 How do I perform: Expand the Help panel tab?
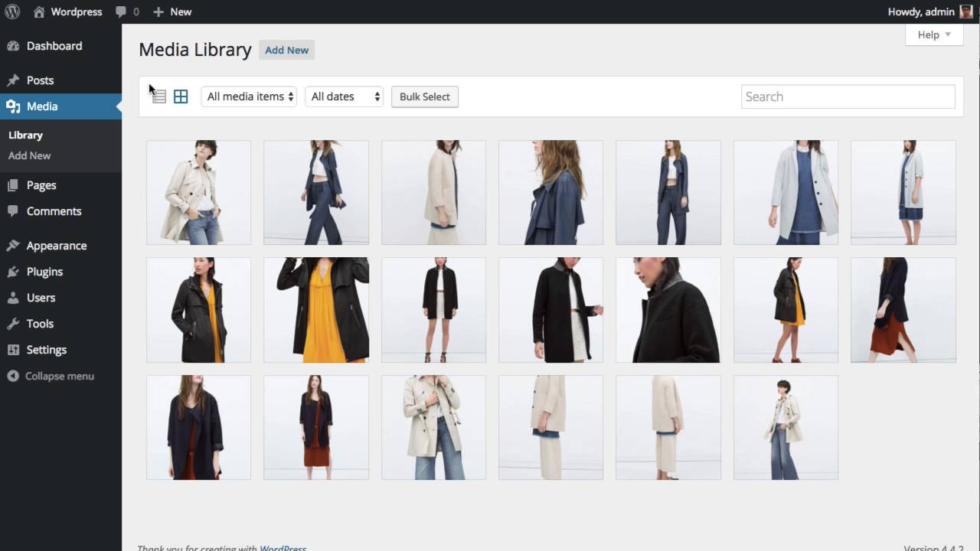tap(933, 34)
